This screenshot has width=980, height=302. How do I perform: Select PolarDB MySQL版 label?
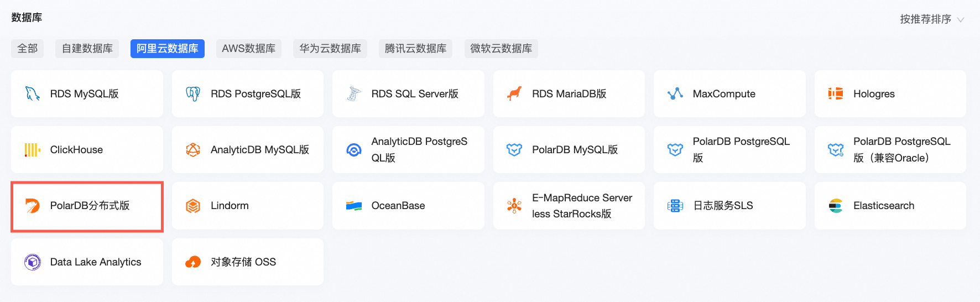point(575,150)
